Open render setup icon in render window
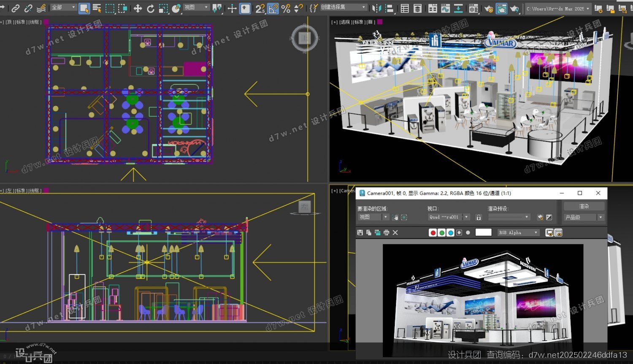 (x=540, y=217)
